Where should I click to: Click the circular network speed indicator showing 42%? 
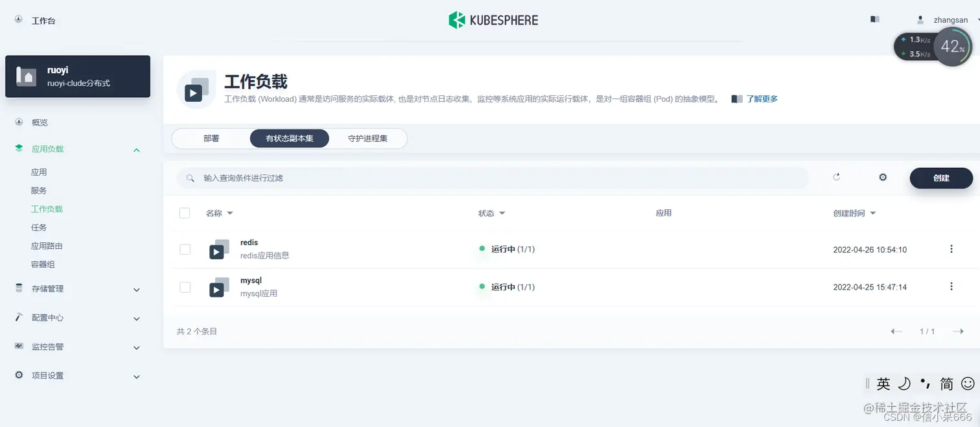[952, 46]
